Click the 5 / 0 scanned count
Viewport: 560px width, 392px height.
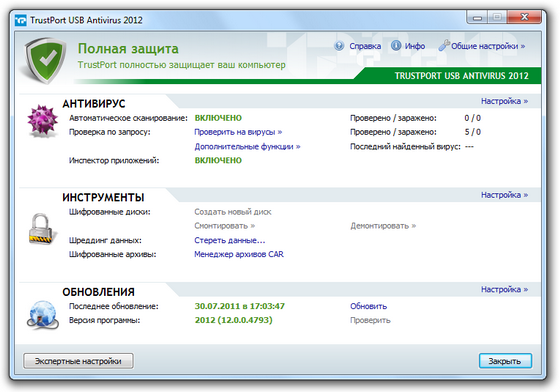[472, 132]
